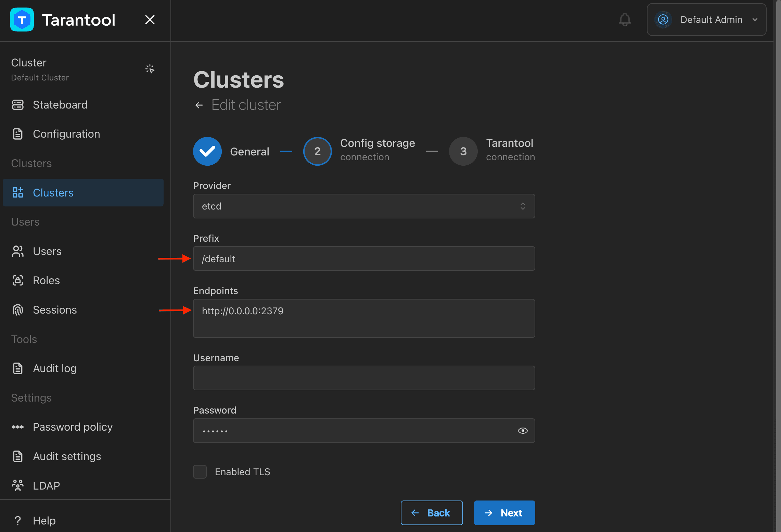Screen dimensions: 781x532
Task: Open the Provider etcd dropdown
Action: click(364, 206)
